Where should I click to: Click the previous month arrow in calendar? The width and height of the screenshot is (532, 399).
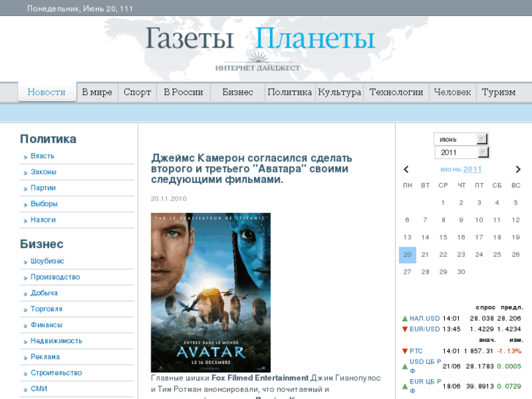(x=406, y=169)
